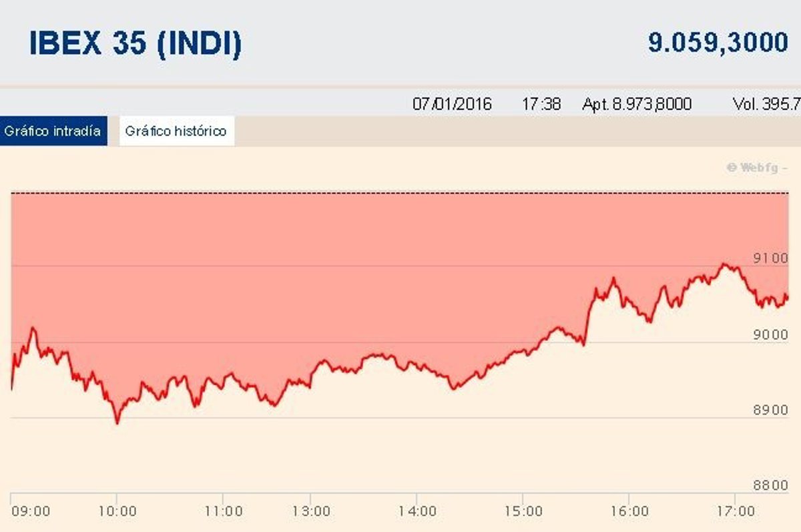Click the 8800 price axis label
801x532 pixels.
(770, 486)
